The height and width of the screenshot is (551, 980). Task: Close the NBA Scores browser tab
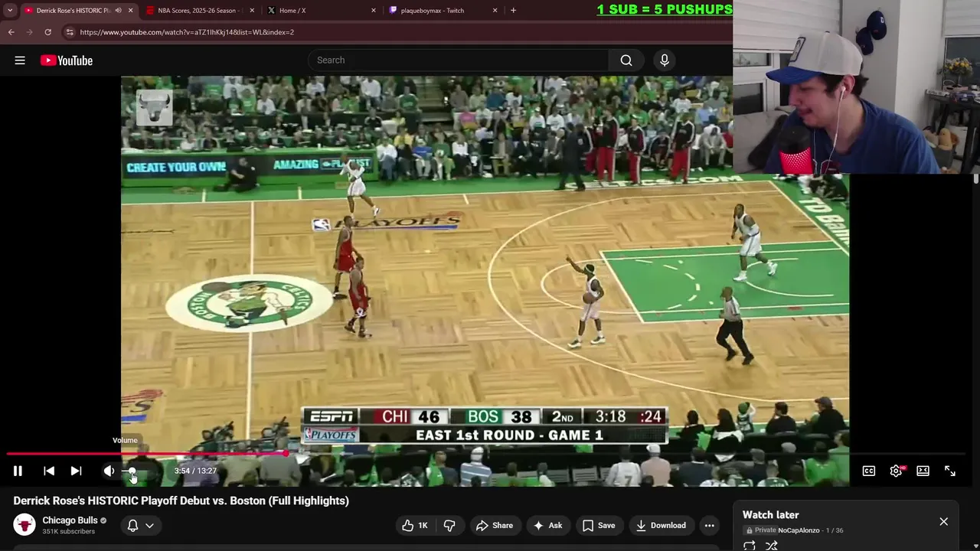click(x=252, y=10)
